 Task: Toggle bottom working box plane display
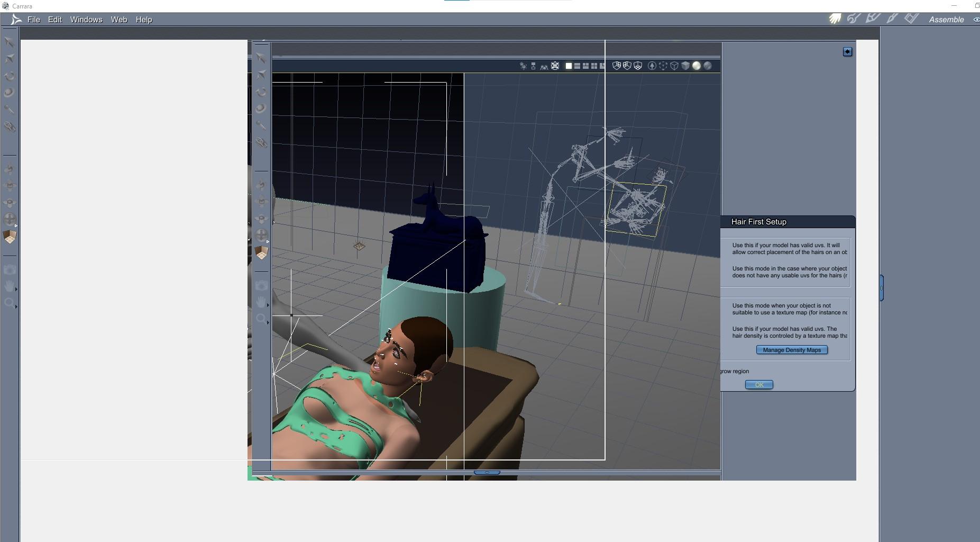pyautogui.click(x=638, y=66)
